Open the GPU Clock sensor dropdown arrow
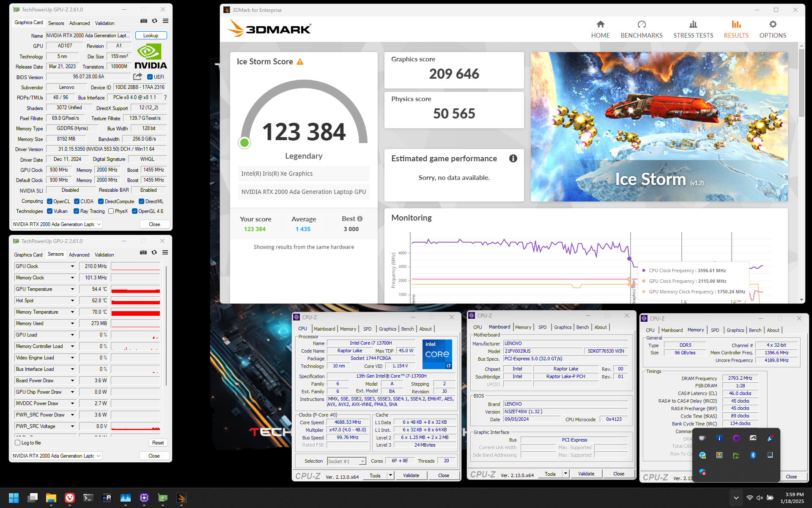The width and height of the screenshot is (812, 508). (x=72, y=266)
